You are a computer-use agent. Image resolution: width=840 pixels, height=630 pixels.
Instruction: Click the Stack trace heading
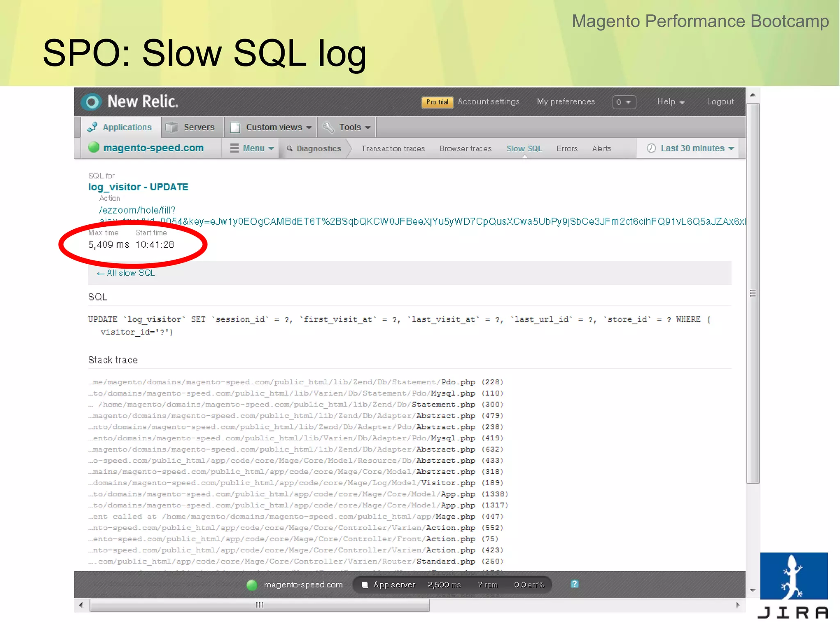coord(113,360)
